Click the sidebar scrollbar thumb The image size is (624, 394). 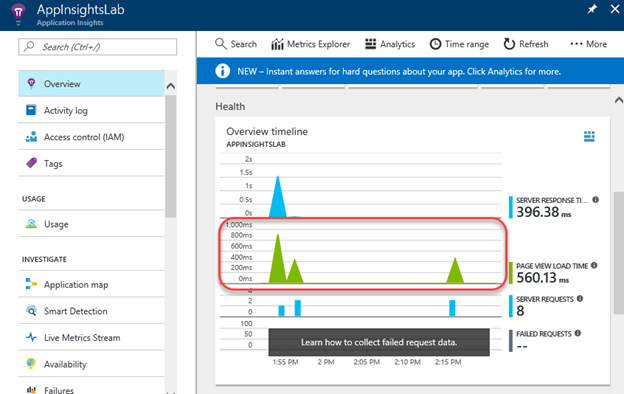pos(171,156)
